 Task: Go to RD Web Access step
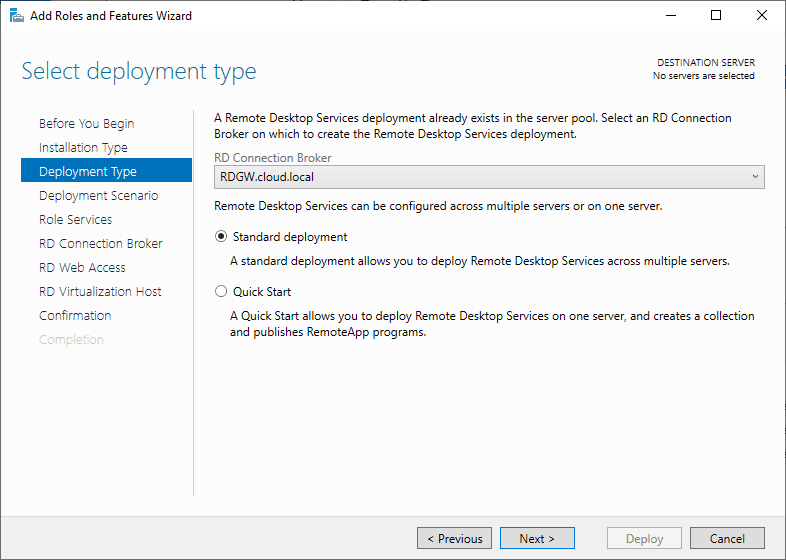point(82,268)
